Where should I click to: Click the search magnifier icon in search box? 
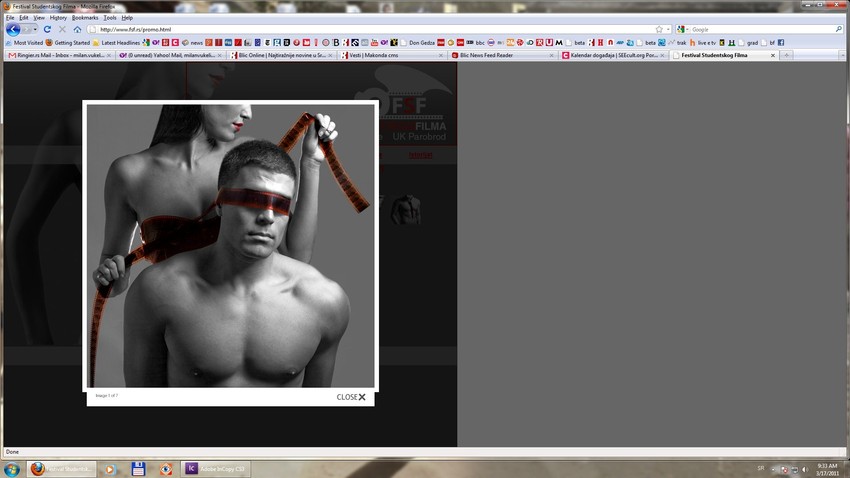(x=838, y=30)
